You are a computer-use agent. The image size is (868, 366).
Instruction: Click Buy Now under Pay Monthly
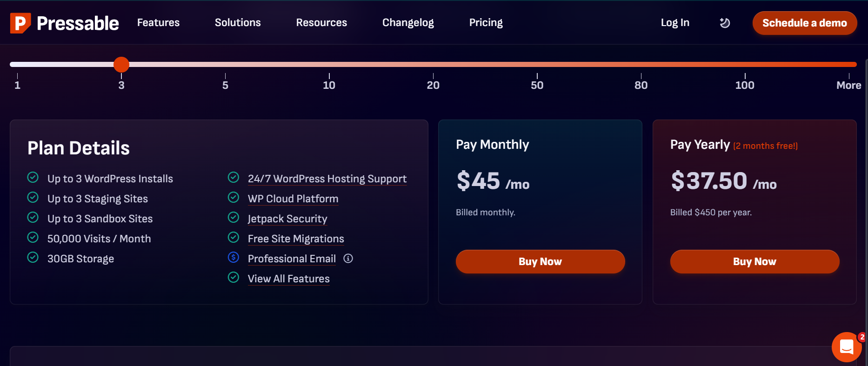[x=540, y=261]
